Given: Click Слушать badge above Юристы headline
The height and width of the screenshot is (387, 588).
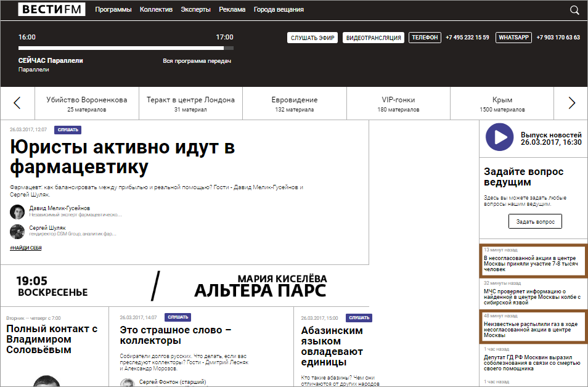Looking at the screenshot, I should [68, 130].
